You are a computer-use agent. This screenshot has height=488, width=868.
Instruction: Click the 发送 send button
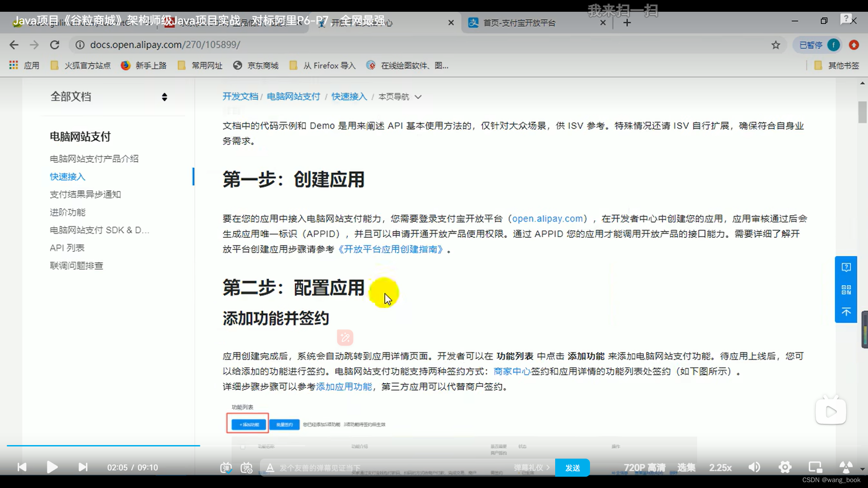[x=572, y=468]
